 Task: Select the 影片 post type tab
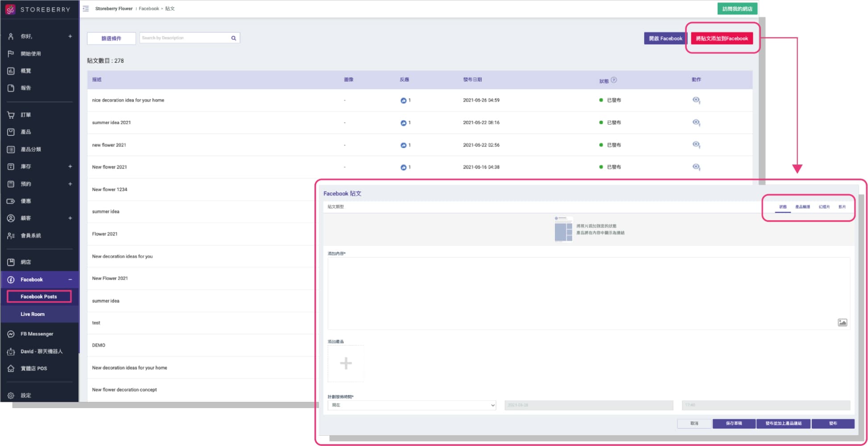click(842, 207)
